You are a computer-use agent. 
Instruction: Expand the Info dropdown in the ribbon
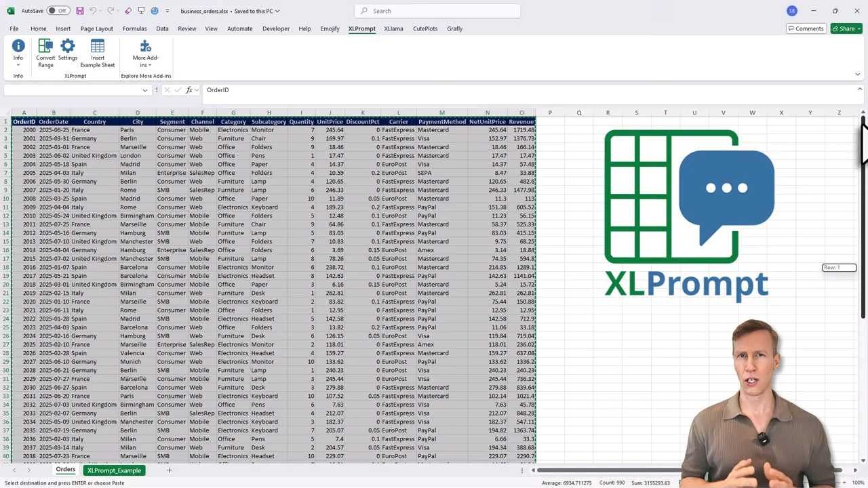point(18,64)
